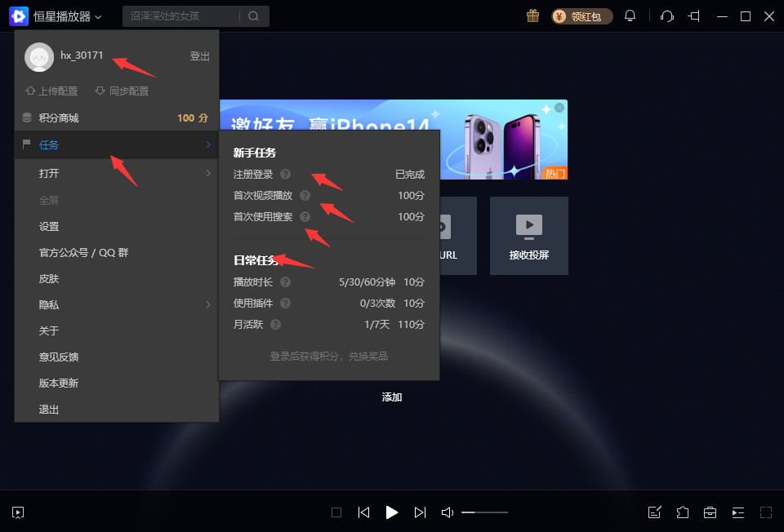Click the stop playback button
The width and height of the screenshot is (784, 532).
click(336, 512)
